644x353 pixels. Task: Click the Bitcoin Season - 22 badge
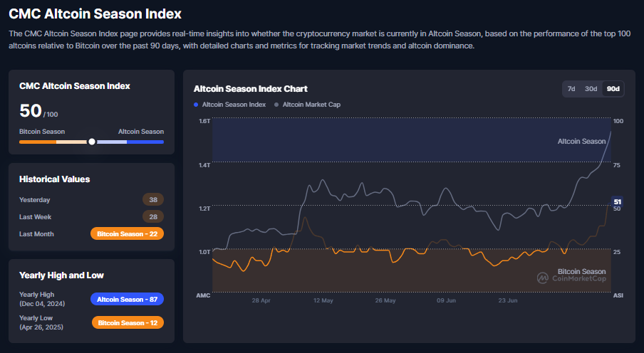(x=128, y=233)
